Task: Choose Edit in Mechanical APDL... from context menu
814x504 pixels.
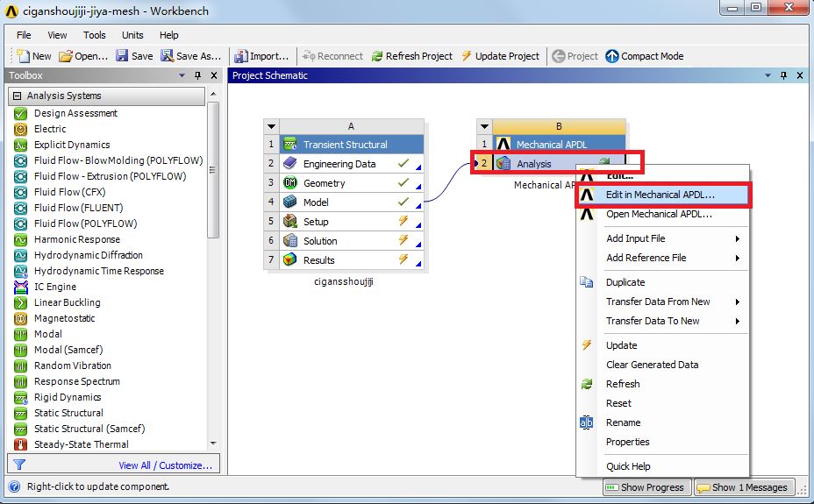Action: (x=663, y=195)
